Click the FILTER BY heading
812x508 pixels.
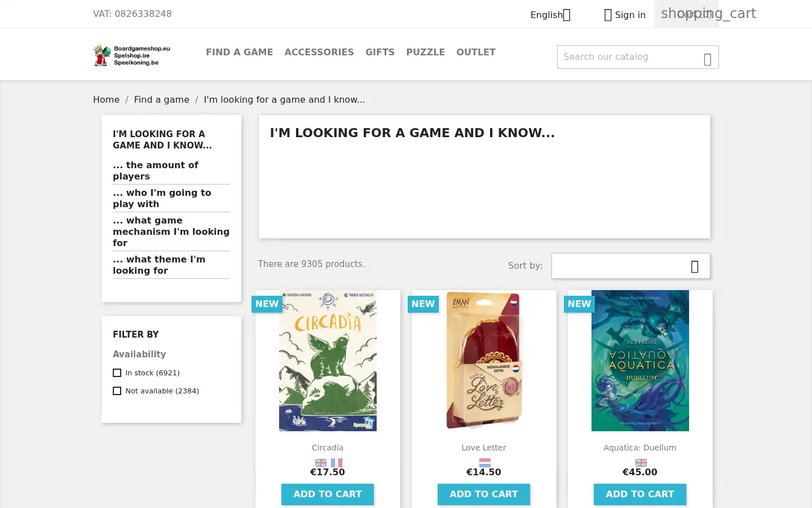point(136,334)
